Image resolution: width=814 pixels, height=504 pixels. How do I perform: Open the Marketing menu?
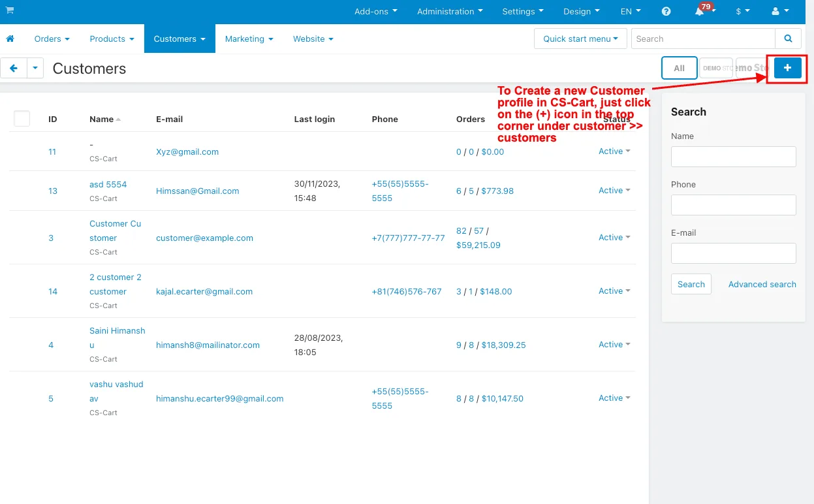[x=249, y=39]
